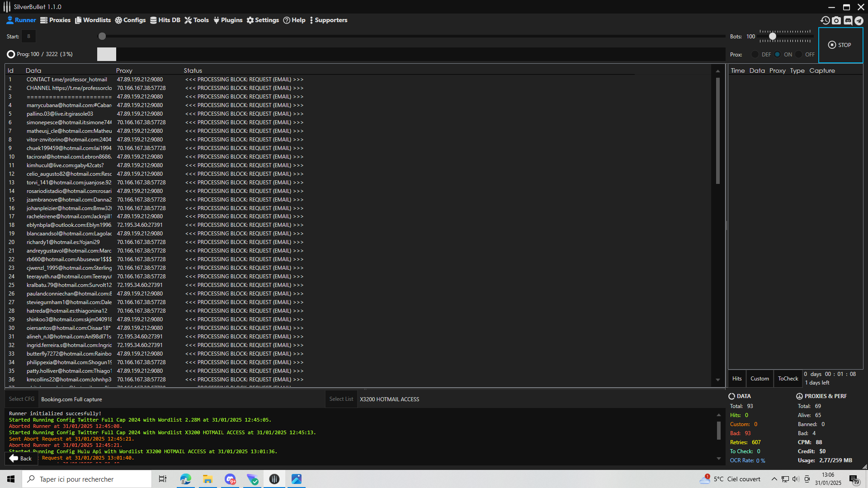Open the Telegram paper plane icon
The width and height of the screenshot is (868, 488).
[x=859, y=20]
